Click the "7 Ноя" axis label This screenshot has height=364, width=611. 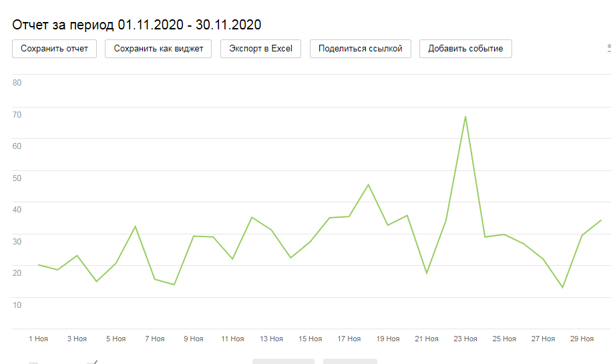[155, 339]
